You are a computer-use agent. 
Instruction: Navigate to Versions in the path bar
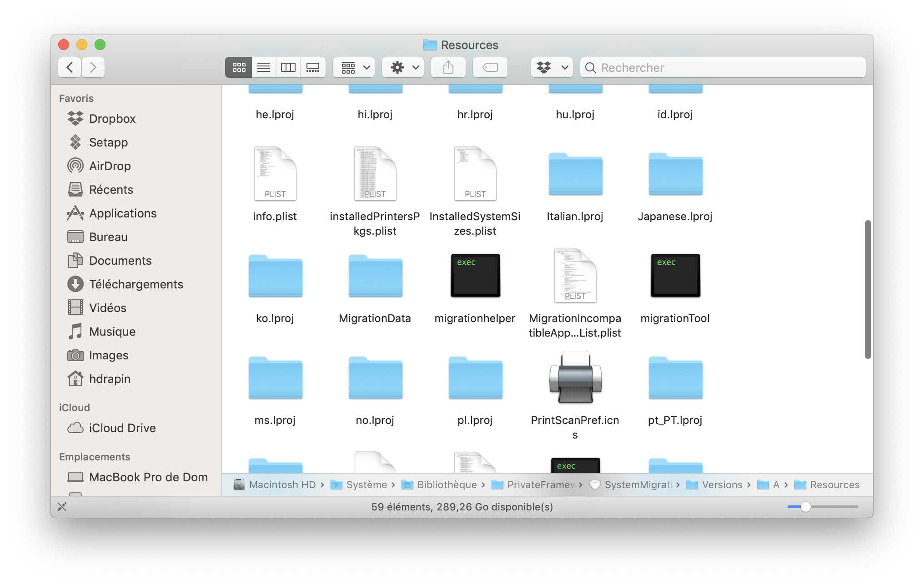[723, 484]
